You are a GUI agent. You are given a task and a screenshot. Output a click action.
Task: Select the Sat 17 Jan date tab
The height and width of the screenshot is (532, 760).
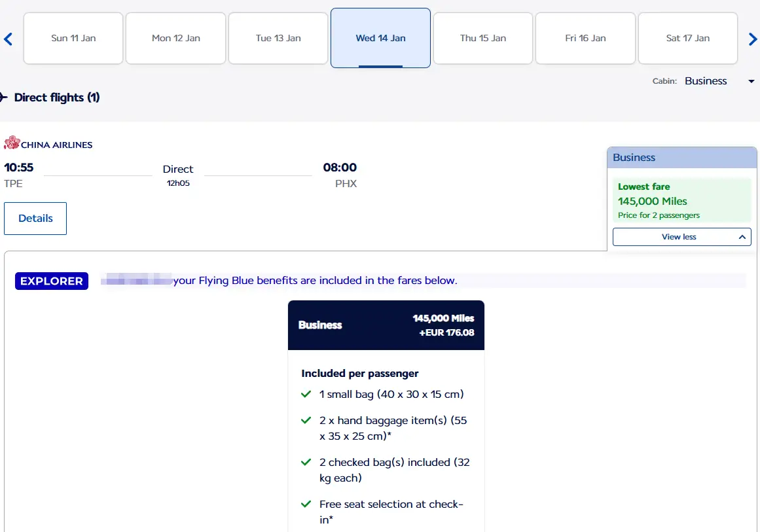click(688, 38)
